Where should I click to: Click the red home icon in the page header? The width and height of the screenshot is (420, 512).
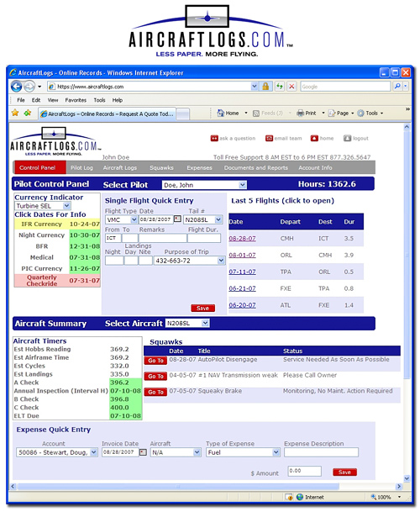(x=314, y=139)
